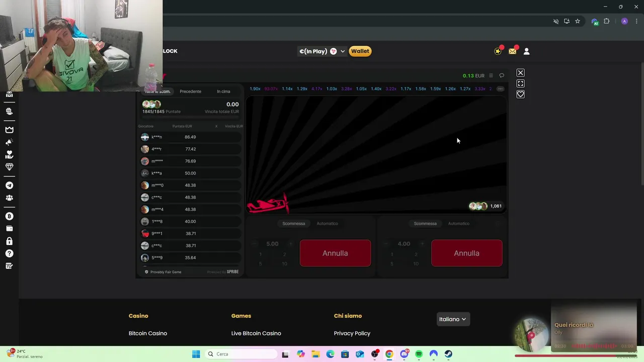This screenshot has width=644, height=362.
Task: Click player 4***r row with 77.42
Action: 190,149
